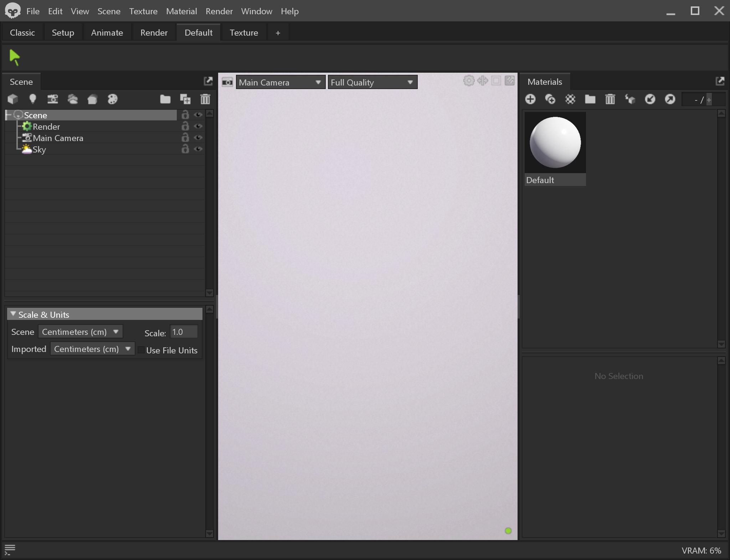
Task: Add a new workspace with plus tab
Action: [x=278, y=33]
